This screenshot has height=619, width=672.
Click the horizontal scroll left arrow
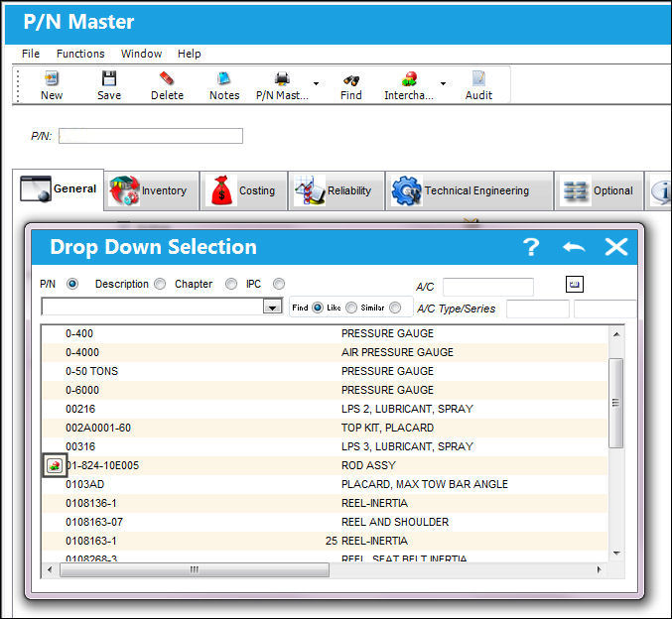[50, 569]
